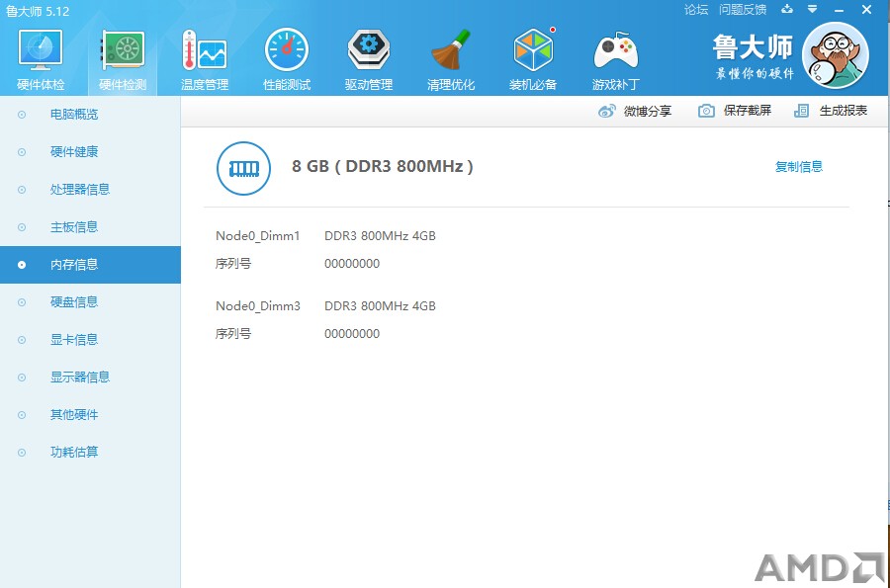This screenshot has height=588, width=890.
Task: Click the download tray icon in title bar
Action: click(787, 9)
